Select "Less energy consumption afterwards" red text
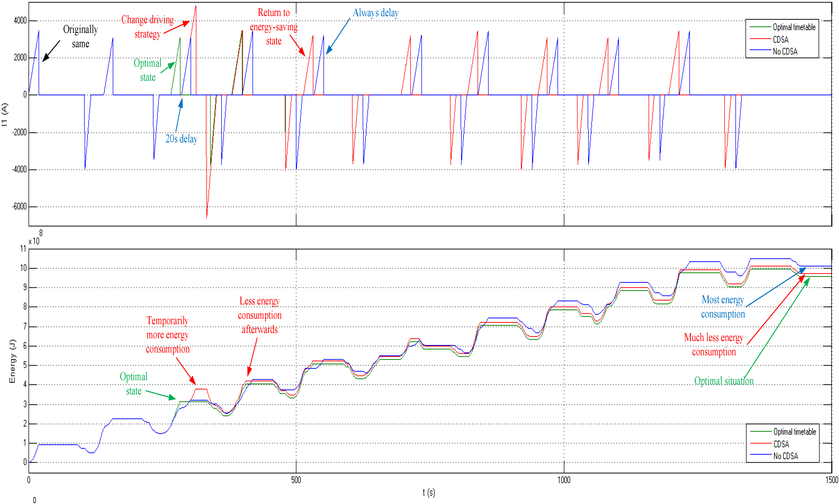Image resolution: width=839 pixels, height=504 pixels. coord(259,315)
